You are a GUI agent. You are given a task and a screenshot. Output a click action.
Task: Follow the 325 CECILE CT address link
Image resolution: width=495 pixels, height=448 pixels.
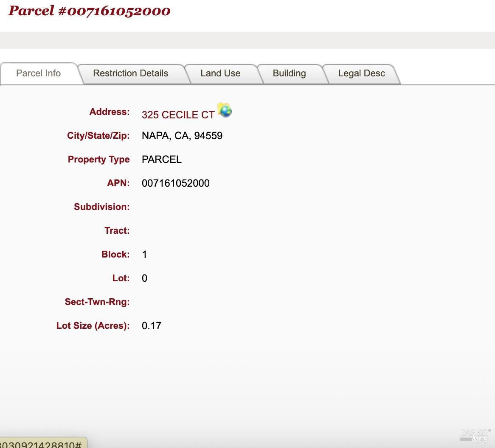[178, 115]
